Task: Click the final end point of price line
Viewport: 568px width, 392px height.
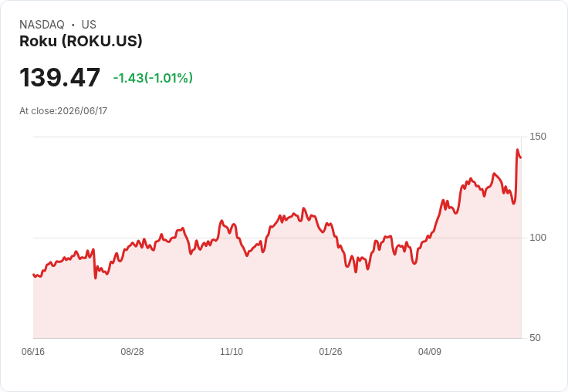Action: point(521,157)
